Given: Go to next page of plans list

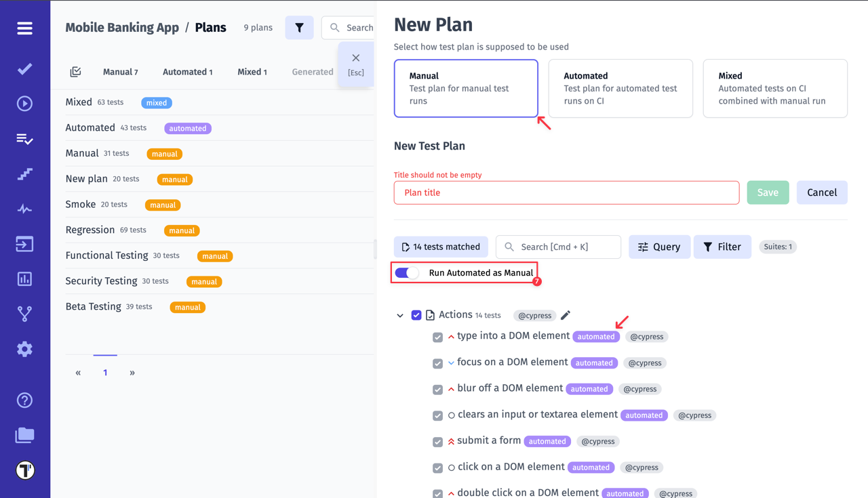Looking at the screenshot, I should coord(132,373).
